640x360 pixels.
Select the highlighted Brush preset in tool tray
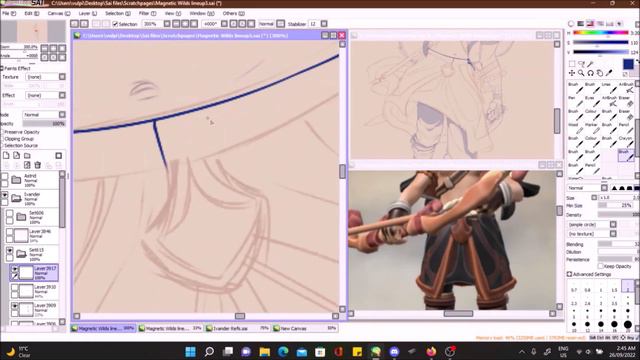pos(626,155)
